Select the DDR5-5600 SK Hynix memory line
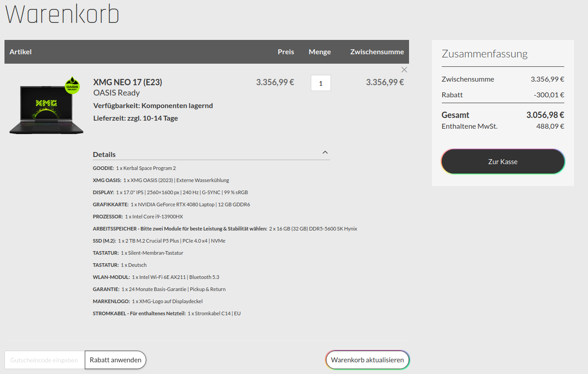 click(225, 229)
